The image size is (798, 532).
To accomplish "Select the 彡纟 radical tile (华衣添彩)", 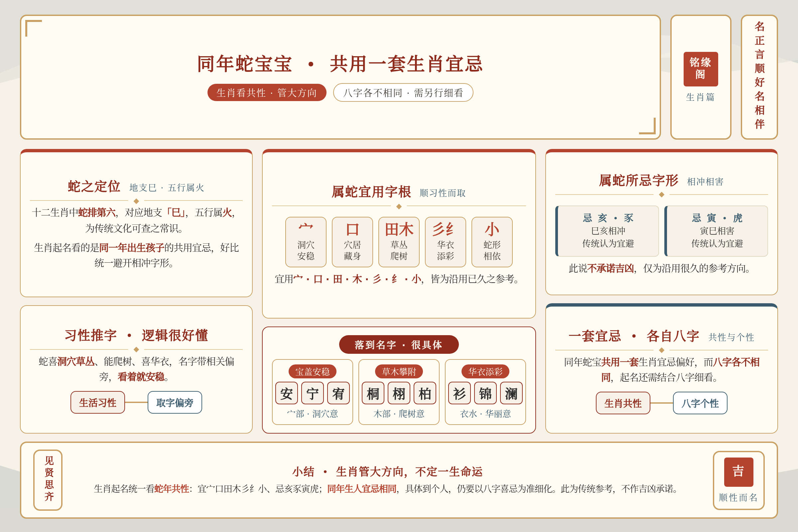I will click(x=445, y=242).
